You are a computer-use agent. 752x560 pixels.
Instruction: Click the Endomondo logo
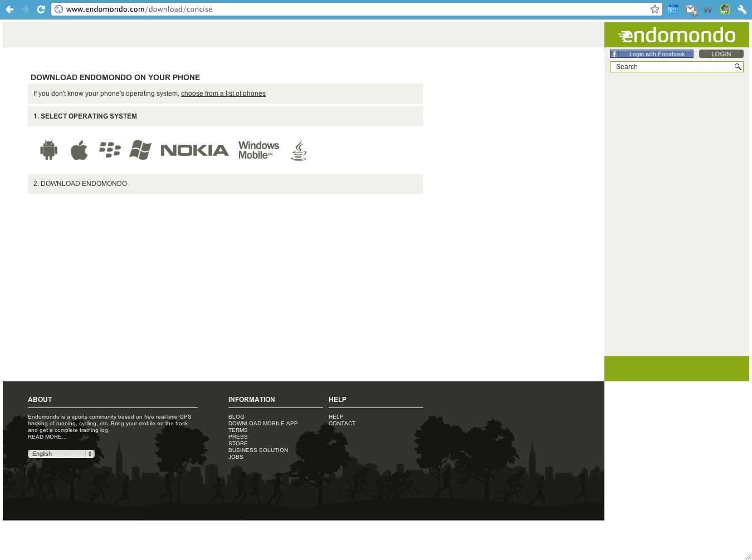[676, 35]
